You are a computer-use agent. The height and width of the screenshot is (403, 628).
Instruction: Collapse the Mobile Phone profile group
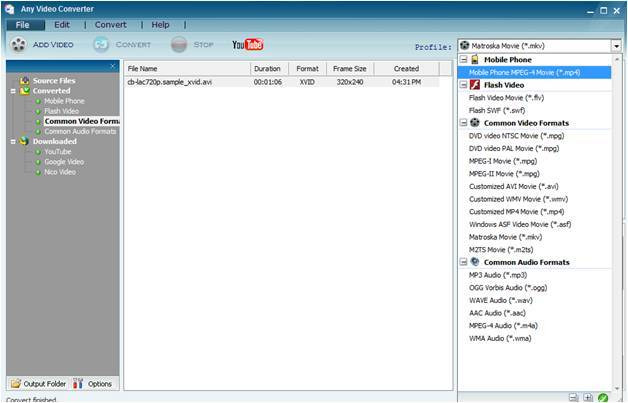(463, 60)
